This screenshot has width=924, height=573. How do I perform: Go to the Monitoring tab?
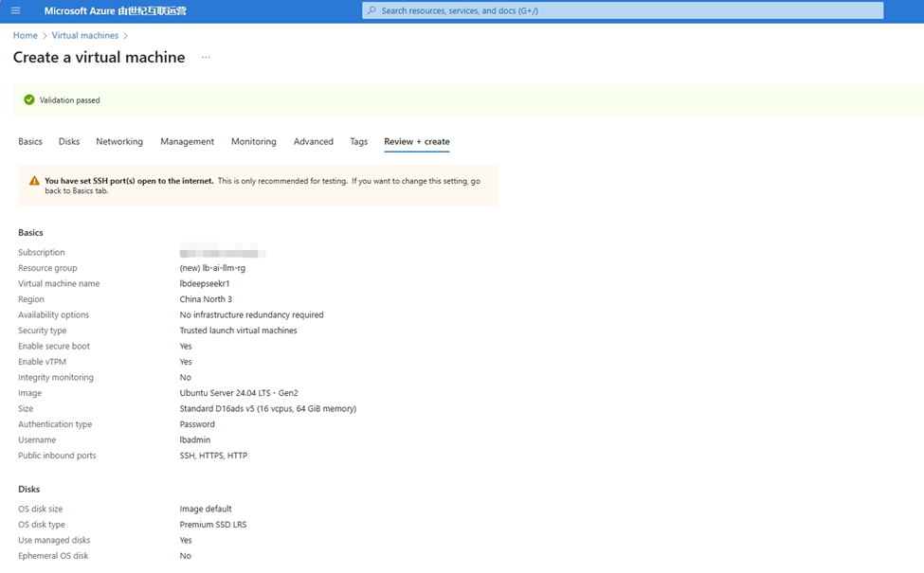click(254, 142)
